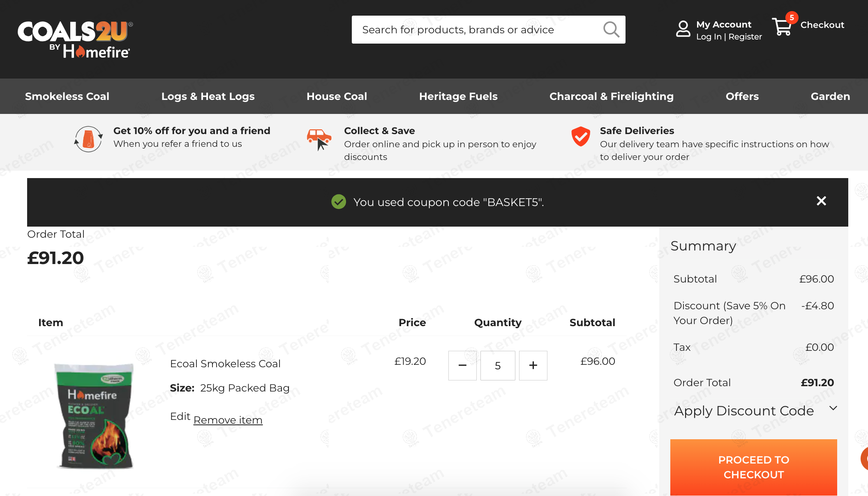Click the large £91.20 order total amount
This screenshot has height=496, width=868.
55,258
